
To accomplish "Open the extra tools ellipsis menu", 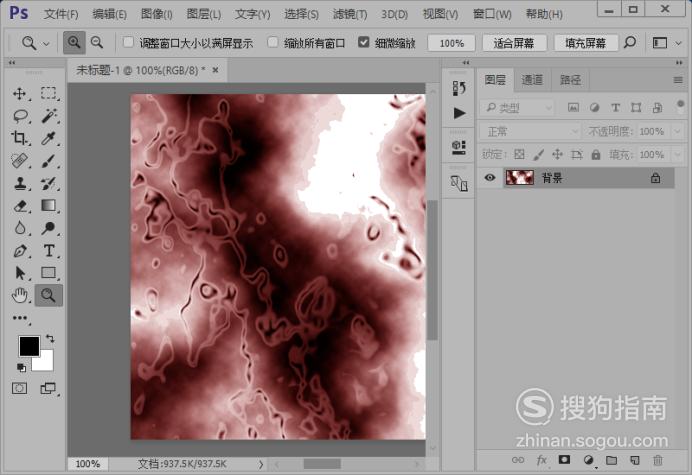I will click(20, 317).
